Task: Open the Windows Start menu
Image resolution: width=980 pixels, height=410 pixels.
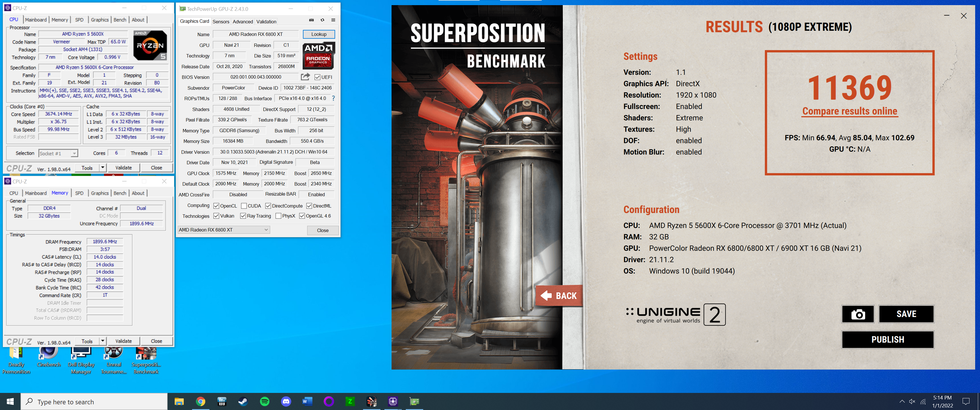Action: tap(10, 401)
